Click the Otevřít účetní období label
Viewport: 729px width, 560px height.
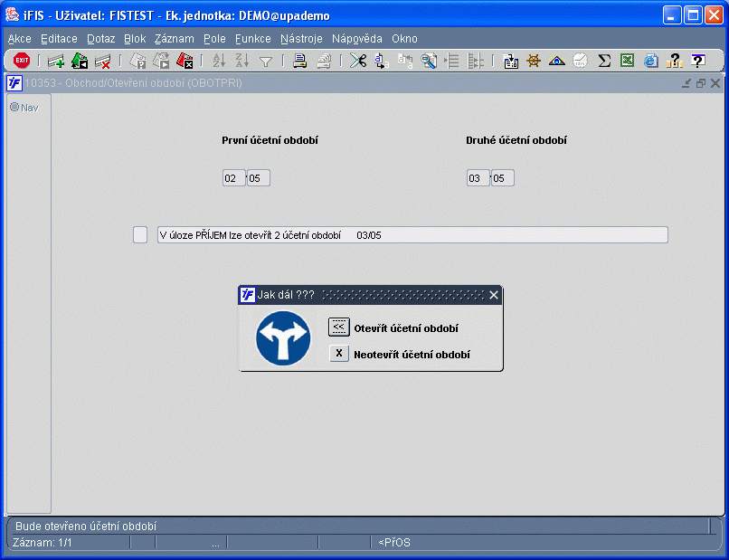pyautogui.click(x=406, y=328)
